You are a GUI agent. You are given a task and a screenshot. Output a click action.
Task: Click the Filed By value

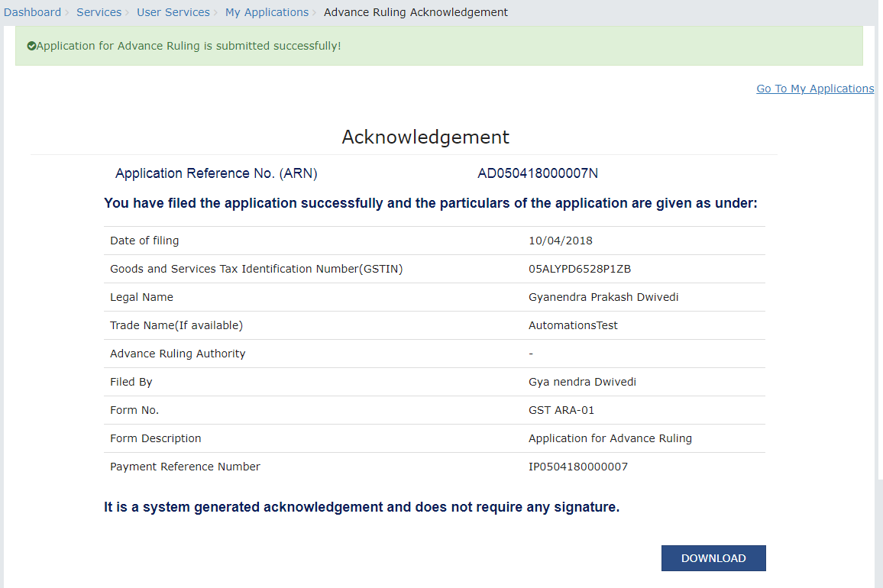tap(582, 382)
